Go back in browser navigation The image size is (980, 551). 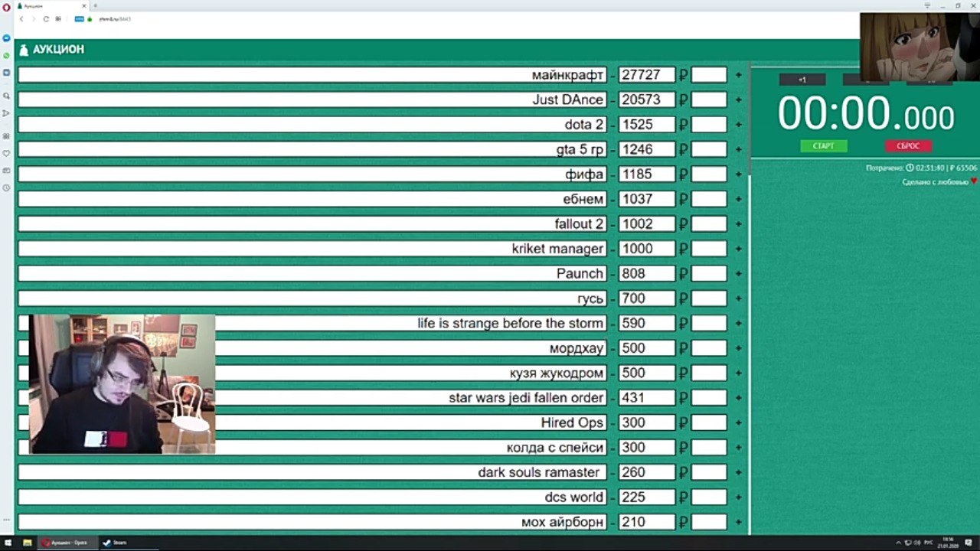coord(21,18)
